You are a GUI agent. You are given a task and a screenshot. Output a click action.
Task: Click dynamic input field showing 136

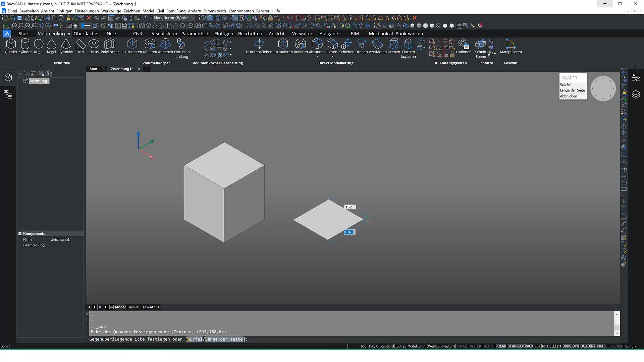(x=349, y=232)
